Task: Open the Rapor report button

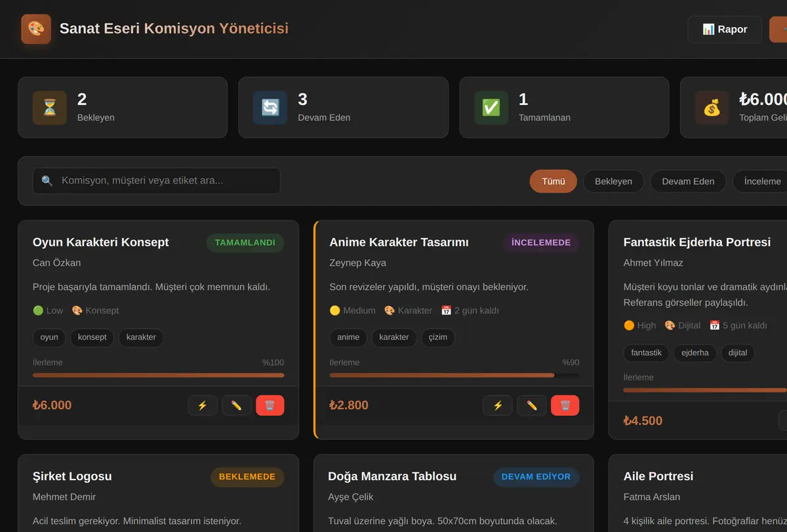Action: click(725, 30)
